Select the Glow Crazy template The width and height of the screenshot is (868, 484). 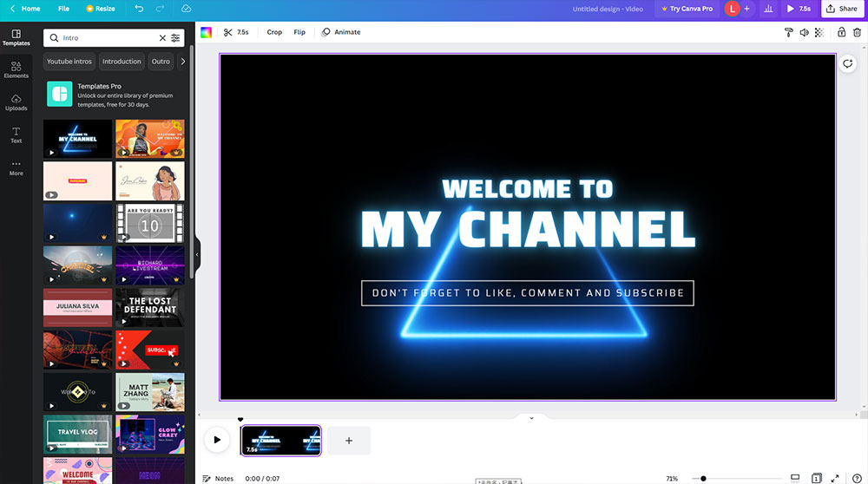[150, 435]
